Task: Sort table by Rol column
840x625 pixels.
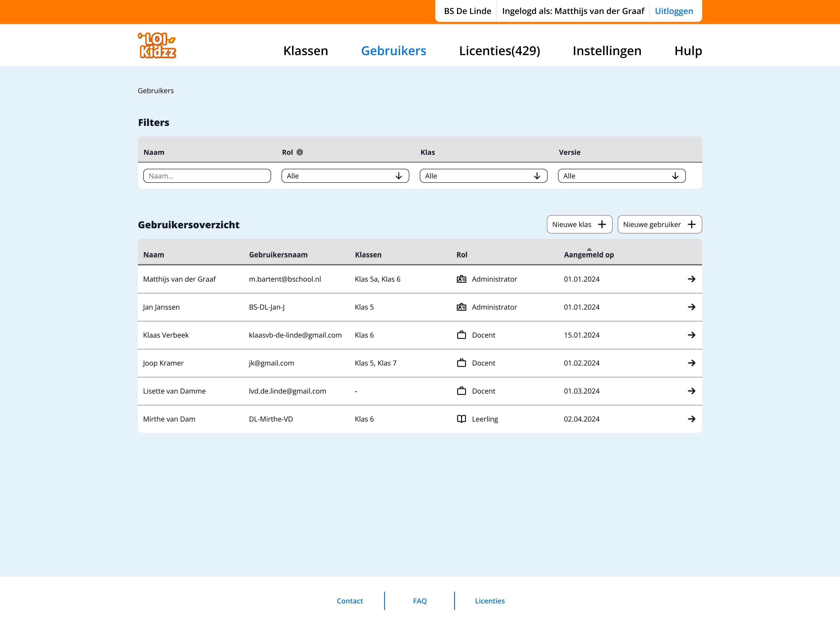Action: pos(462,254)
